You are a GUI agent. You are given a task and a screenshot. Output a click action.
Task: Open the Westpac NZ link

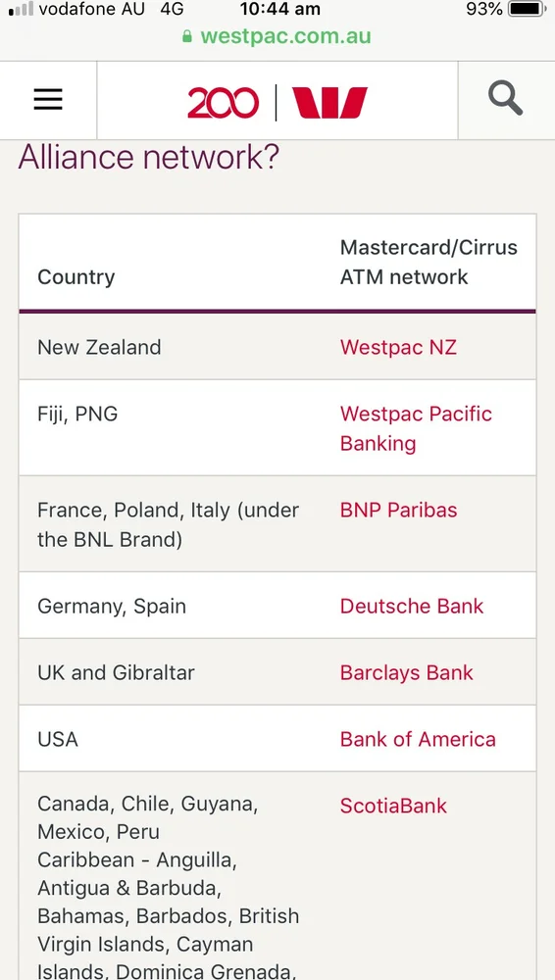click(398, 347)
